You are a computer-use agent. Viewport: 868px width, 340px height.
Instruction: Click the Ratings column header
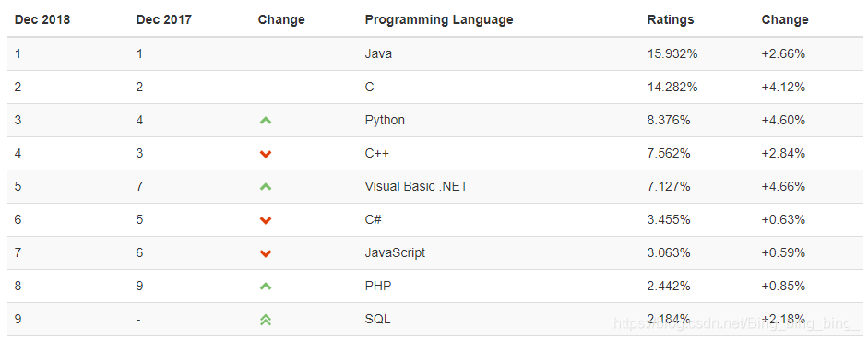[671, 20]
